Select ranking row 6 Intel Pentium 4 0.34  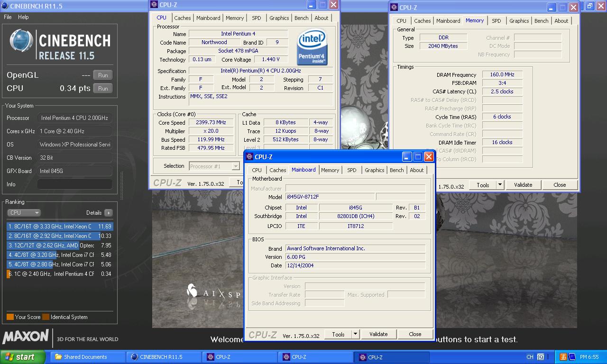(60, 274)
